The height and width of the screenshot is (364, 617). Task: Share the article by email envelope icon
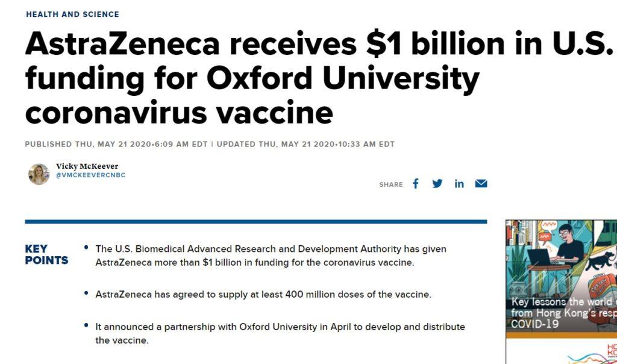point(481,184)
